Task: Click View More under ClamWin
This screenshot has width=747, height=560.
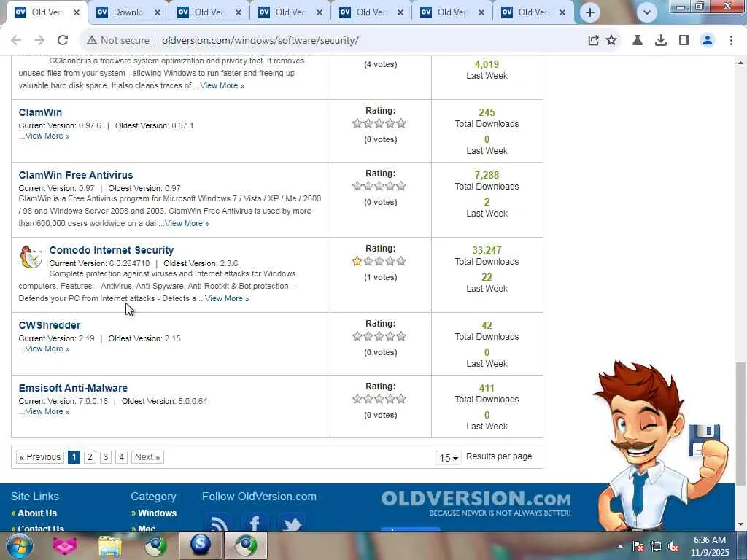Action: pos(47,136)
